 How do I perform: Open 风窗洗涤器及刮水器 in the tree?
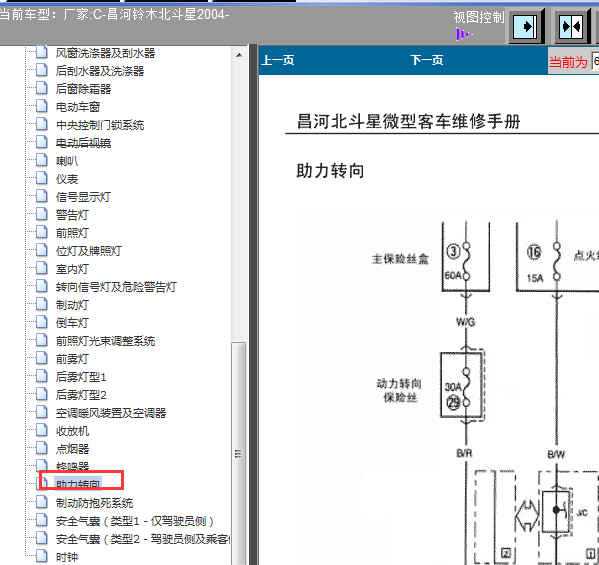[x=105, y=53]
